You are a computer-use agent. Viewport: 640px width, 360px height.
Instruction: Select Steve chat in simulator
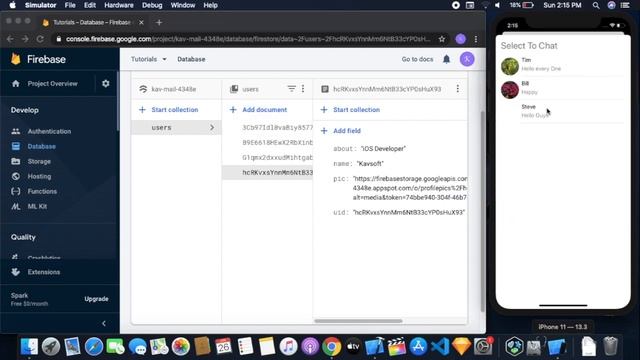(x=562, y=111)
